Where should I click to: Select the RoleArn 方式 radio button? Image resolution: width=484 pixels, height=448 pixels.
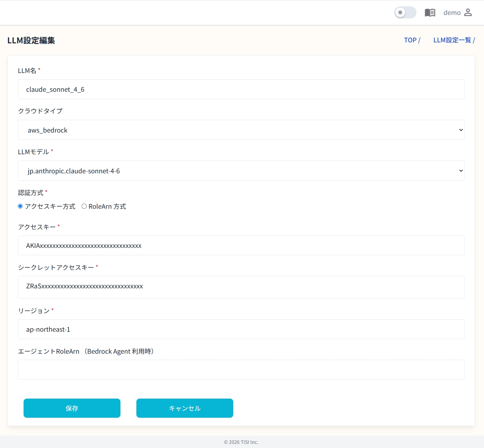pyautogui.click(x=84, y=206)
